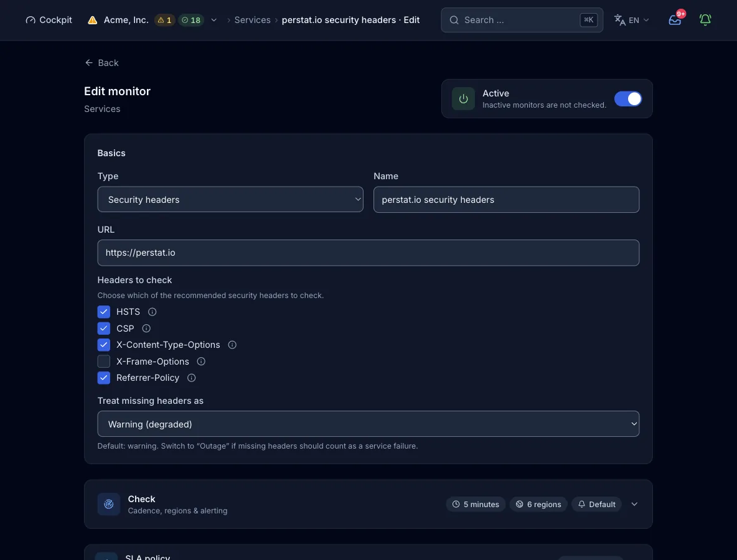
Task: Open the EN language selector
Action: click(x=632, y=20)
